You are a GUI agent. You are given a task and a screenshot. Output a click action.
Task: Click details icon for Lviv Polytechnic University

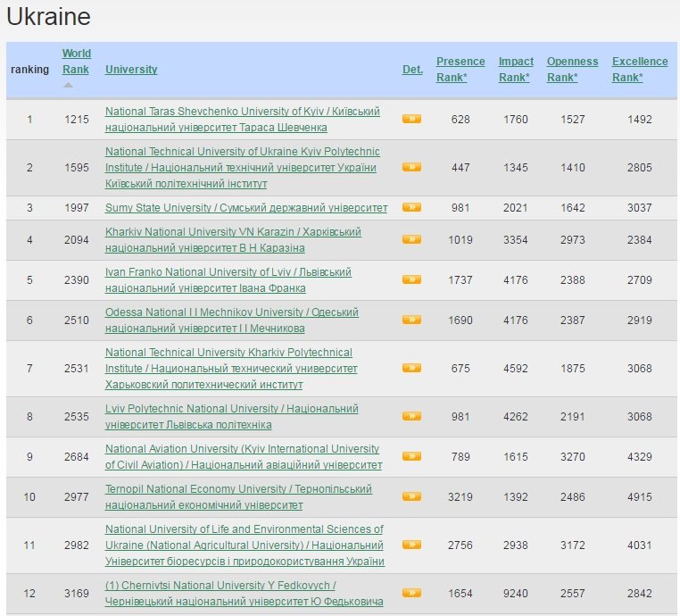point(411,416)
